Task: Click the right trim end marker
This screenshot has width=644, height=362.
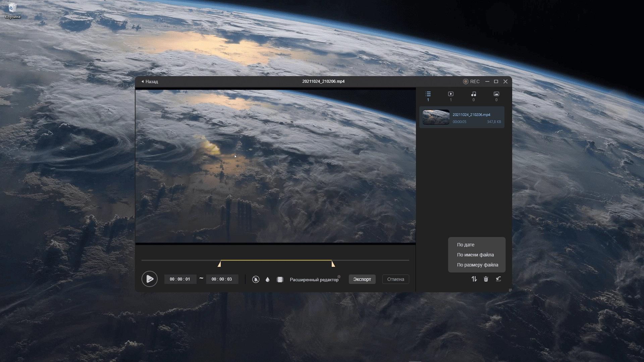Action: tap(333, 264)
